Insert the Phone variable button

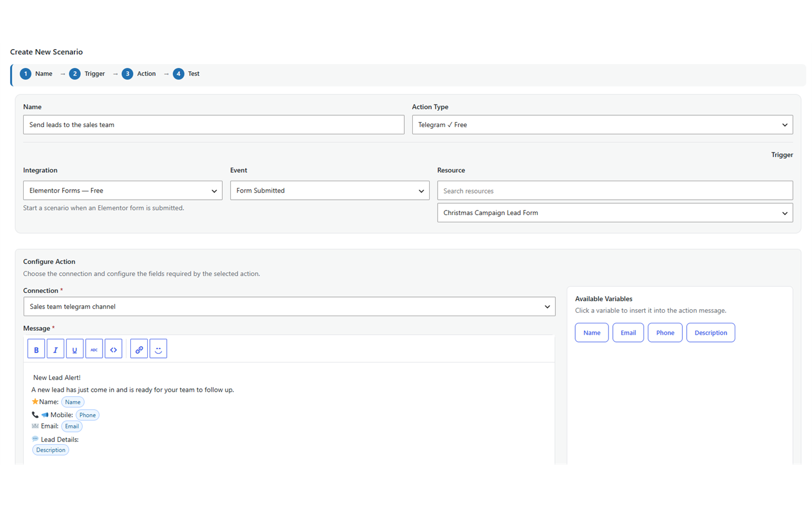click(665, 332)
